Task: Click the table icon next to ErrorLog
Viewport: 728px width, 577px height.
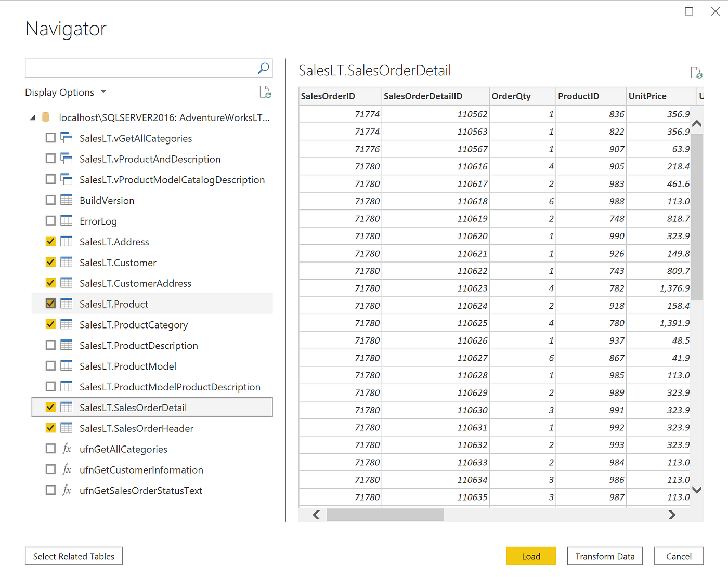Action: click(x=67, y=221)
